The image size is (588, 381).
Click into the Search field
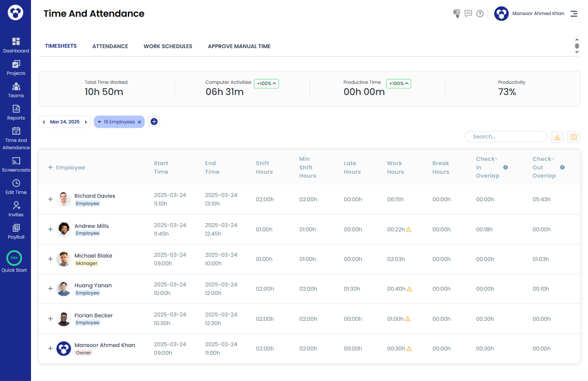click(x=506, y=137)
